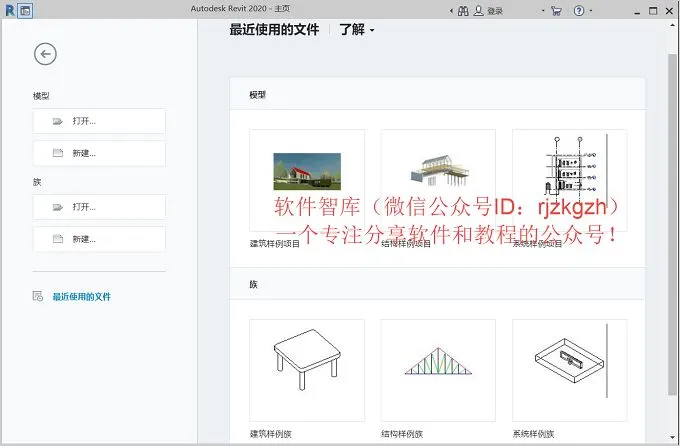Switch to the 了解 tab

(x=352, y=30)
